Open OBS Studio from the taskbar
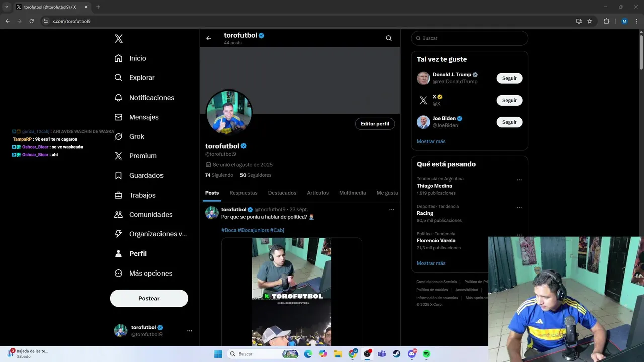This screenshot has height=362, width=644. (367, 354)
